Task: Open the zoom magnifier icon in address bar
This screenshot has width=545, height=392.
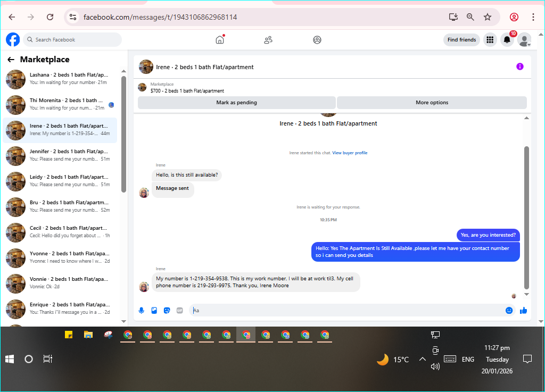Action: (470, 17)
